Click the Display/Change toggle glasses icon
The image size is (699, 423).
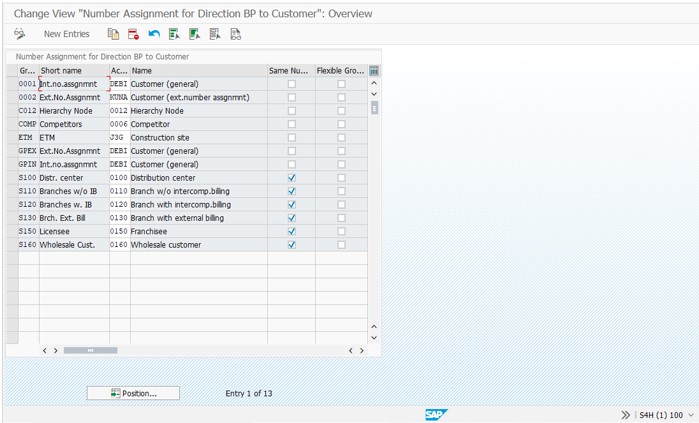coord(20,34)
